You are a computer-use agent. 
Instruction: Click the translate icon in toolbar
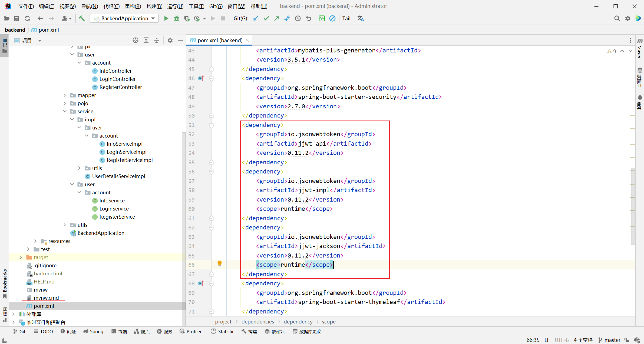[x=361, y=18]
